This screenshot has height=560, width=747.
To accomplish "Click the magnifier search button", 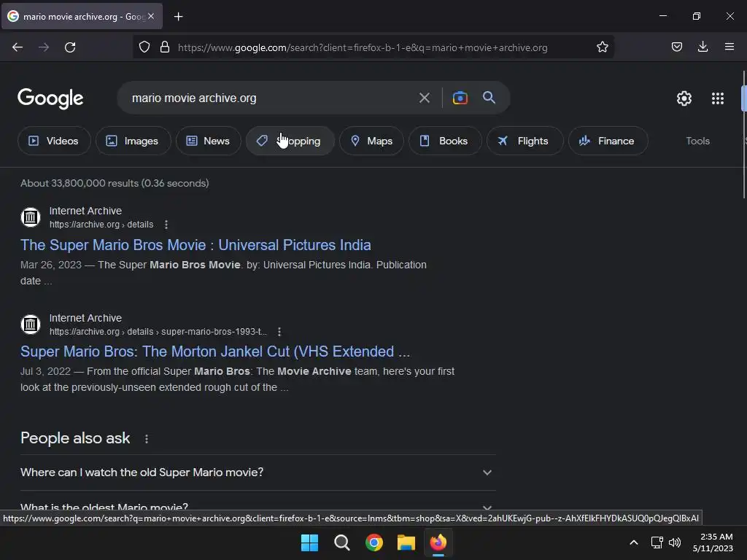I will 489,98.
